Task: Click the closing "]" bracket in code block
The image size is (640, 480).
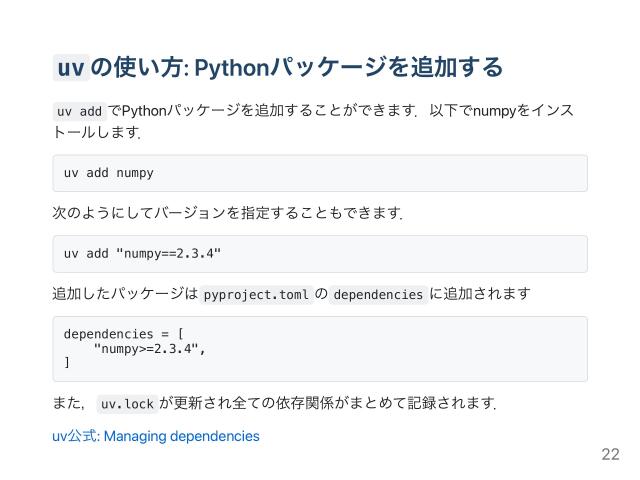Action: point(67,362)
